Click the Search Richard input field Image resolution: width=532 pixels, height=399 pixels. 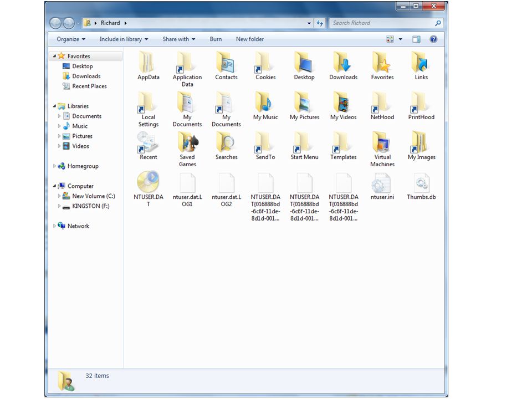point(386,23)
